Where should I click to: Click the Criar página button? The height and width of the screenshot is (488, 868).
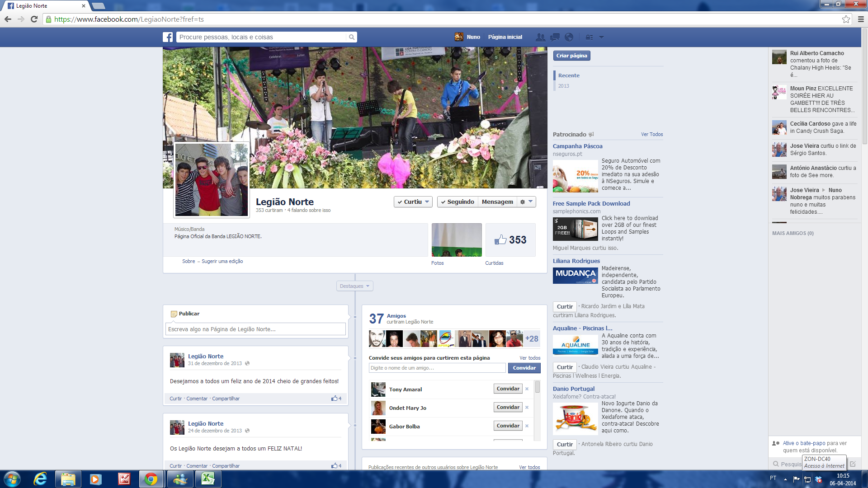[571, 56]
